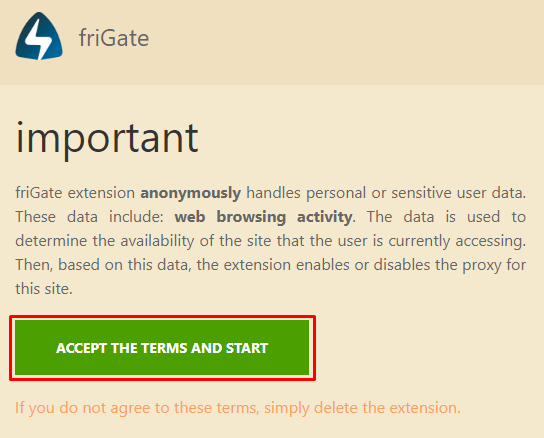Screen dimensions: 544x438
Task: Click the 'important' heading
Action: click(107, 139)
